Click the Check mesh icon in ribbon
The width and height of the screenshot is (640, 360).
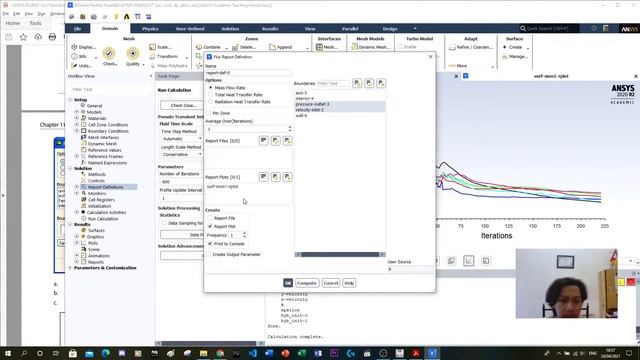[x=109, y=54]
